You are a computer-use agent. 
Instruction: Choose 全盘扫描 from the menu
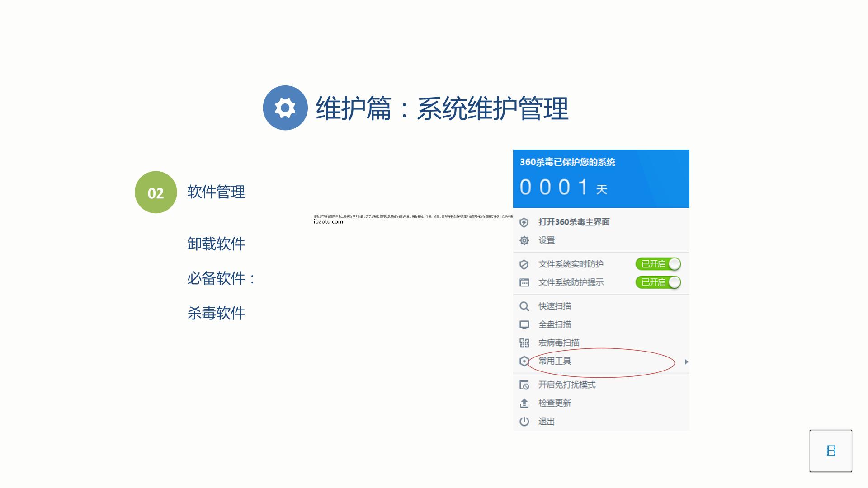601,324
